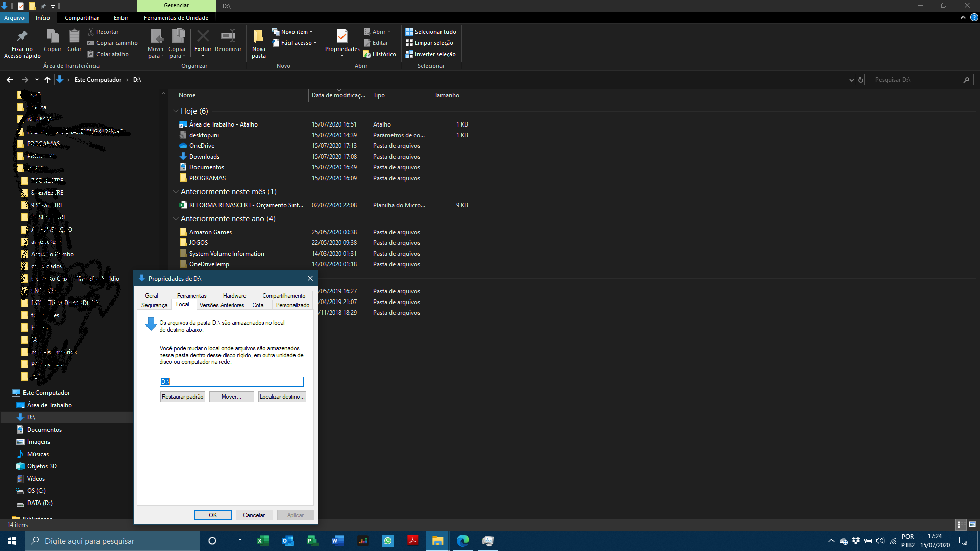Click the Localizar destino button

(x=281, y=396)
